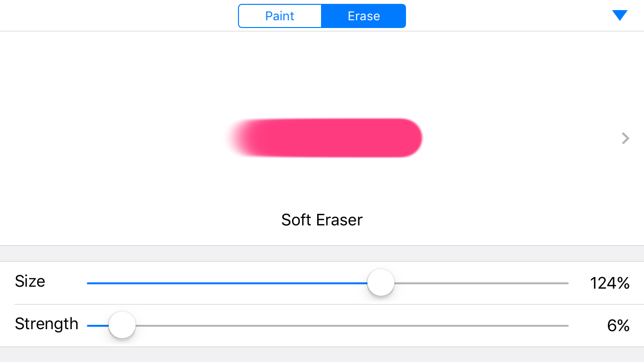This screenshot has width=644, height=362.
Task: Click the Soft Eraser name label
Action: tap(322, 220)
